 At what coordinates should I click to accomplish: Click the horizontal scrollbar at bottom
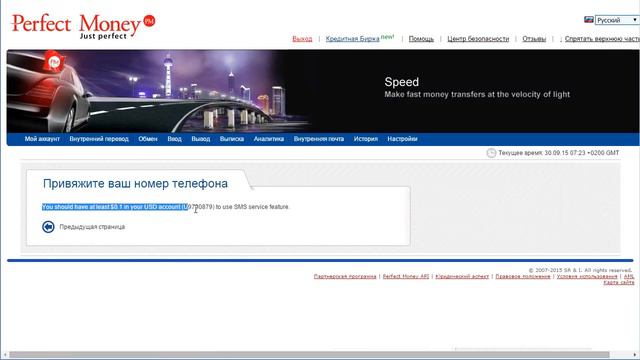pyautogui.click(x=309, y=355)
